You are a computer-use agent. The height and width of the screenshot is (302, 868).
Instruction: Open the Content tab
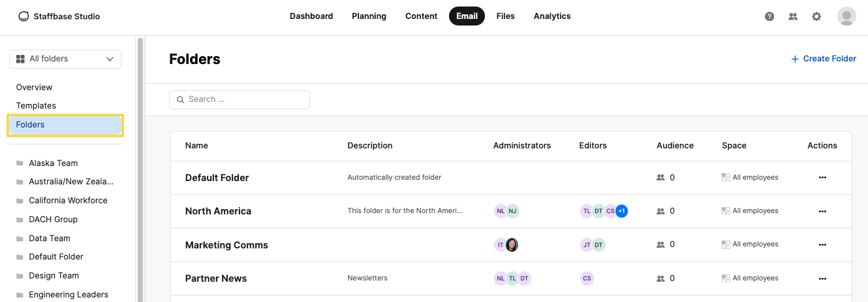coord(421,16)
